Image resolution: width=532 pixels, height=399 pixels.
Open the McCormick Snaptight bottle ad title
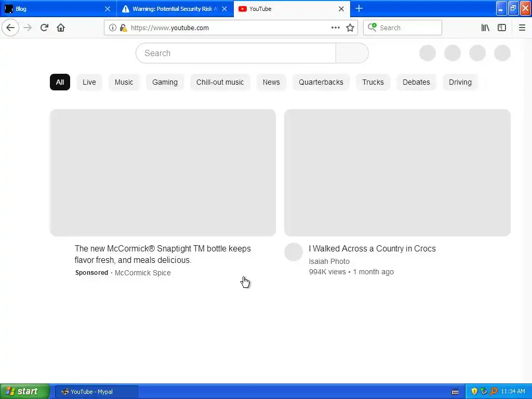click(x=163, y=254)
